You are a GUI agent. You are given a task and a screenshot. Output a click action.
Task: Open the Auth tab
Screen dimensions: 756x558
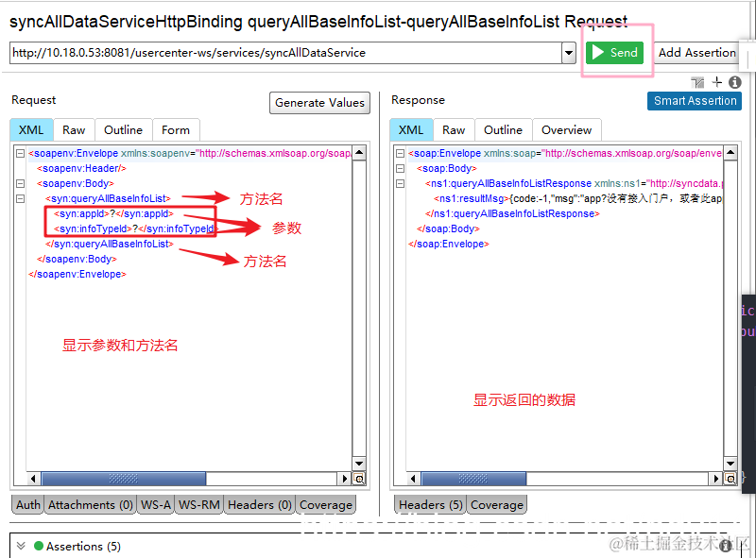pos(28,504)
